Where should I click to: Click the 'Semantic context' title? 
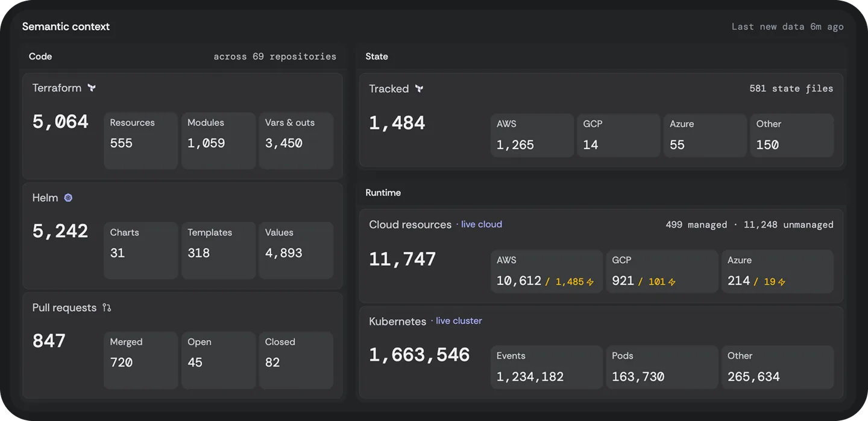(66, 27)
